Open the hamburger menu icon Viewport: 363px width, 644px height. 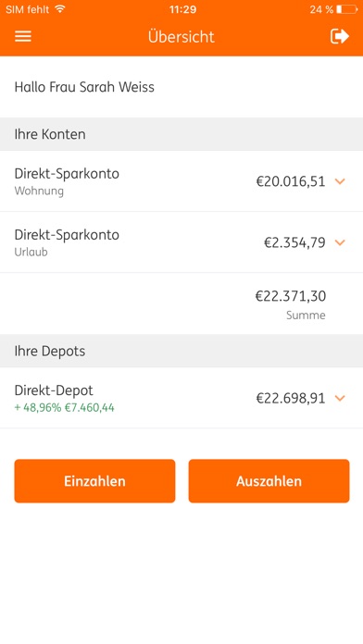(23, 37)
